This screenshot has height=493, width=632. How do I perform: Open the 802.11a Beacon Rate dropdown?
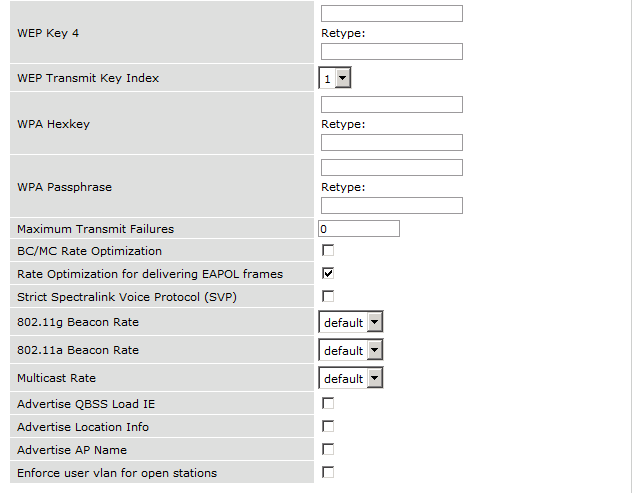(351, 350)
